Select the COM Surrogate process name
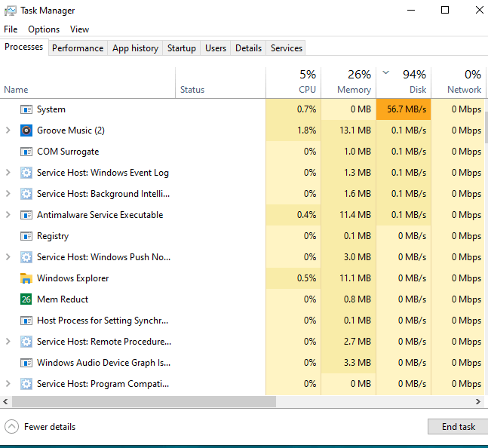Viewport: 488px width, 448px height. pos(68,152)
